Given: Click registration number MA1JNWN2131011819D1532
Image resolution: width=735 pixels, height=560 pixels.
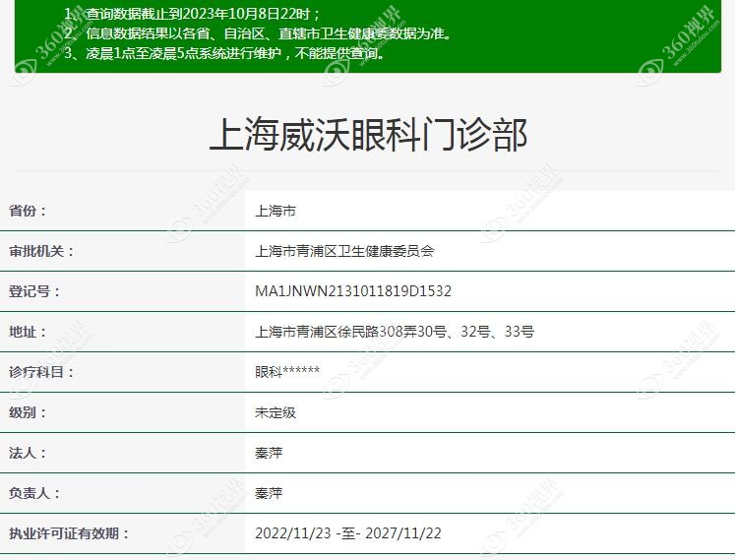Looking at the screenshot, I should pos(353,291).
